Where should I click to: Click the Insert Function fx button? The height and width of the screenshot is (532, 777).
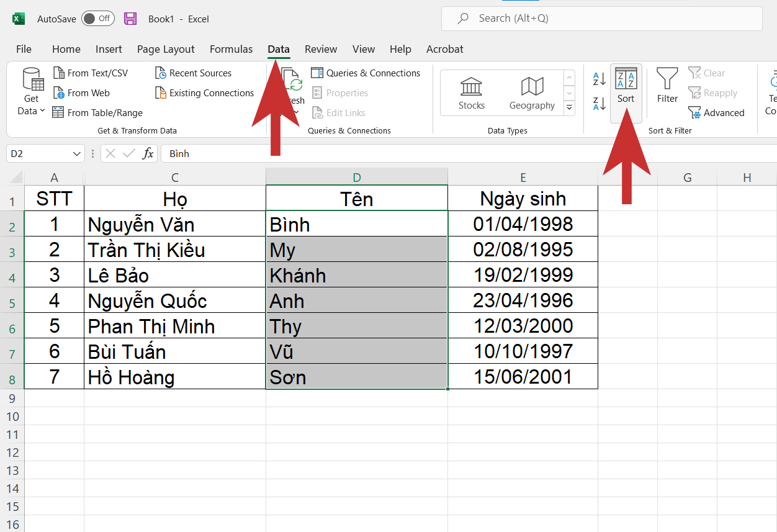point(148,153)
